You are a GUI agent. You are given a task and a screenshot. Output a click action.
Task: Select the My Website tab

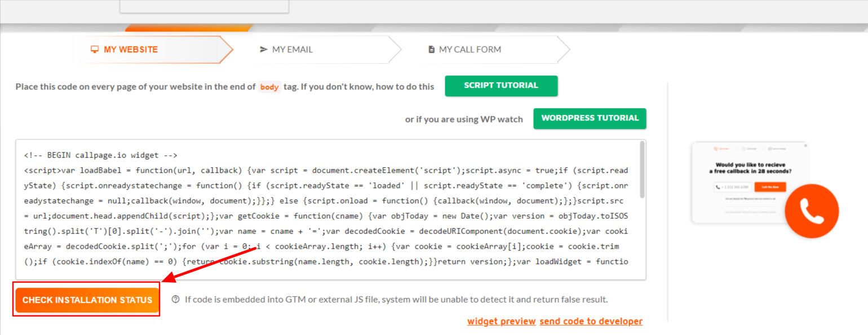131,50
